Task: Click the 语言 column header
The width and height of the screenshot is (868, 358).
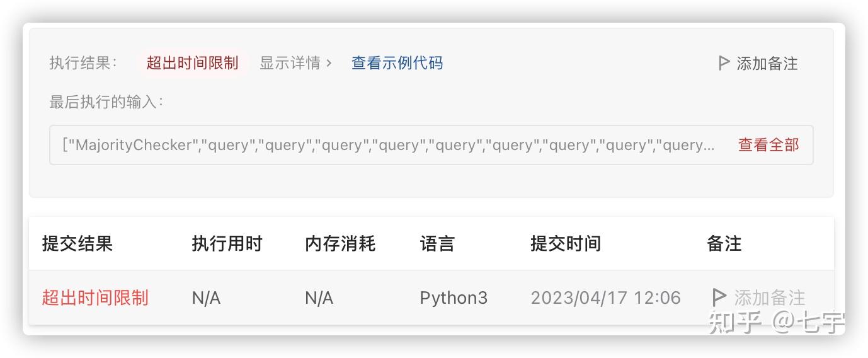Action: coord(437,244)
